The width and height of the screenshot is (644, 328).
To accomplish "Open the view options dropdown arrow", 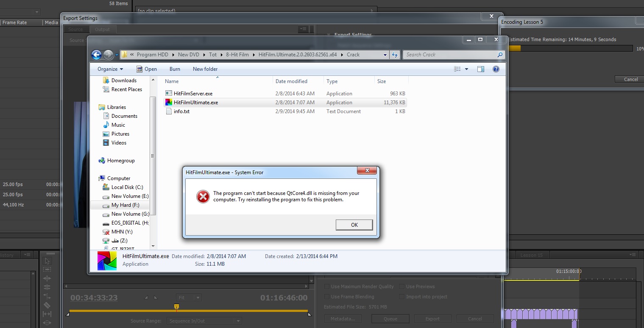I will pos(467,69).
